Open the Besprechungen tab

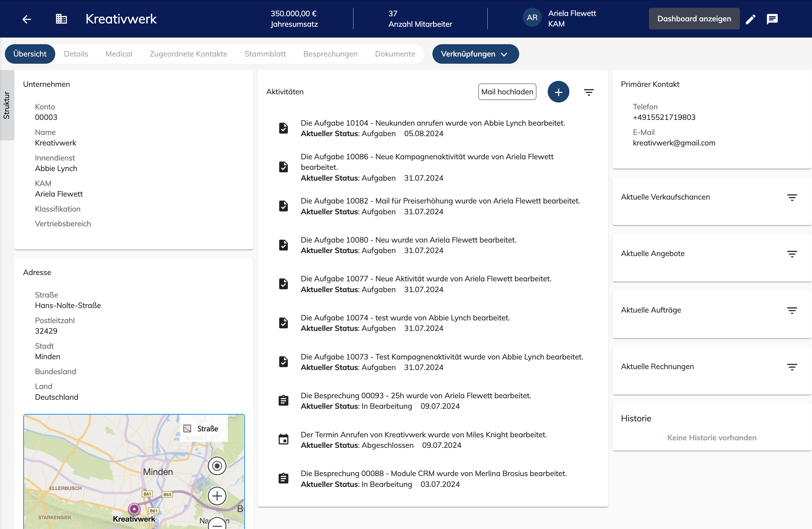pyautogui.click(x=330, y=54)
